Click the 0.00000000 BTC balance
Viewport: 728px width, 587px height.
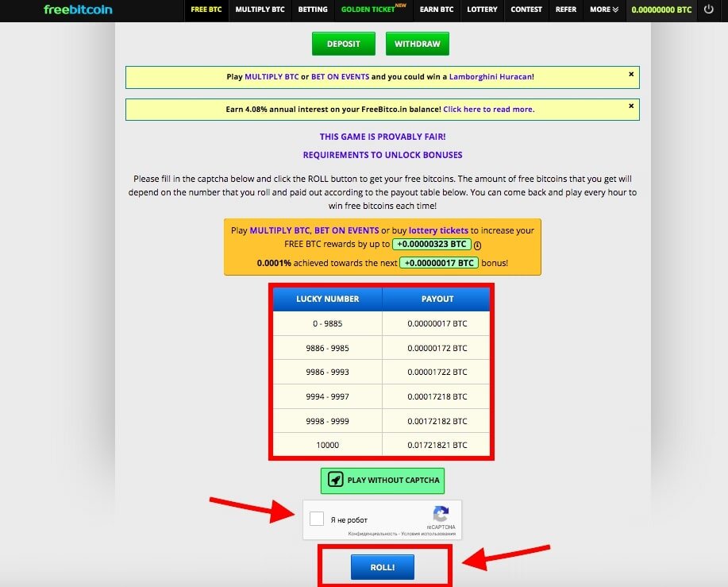pyautogui.click(x=661, y=10)
